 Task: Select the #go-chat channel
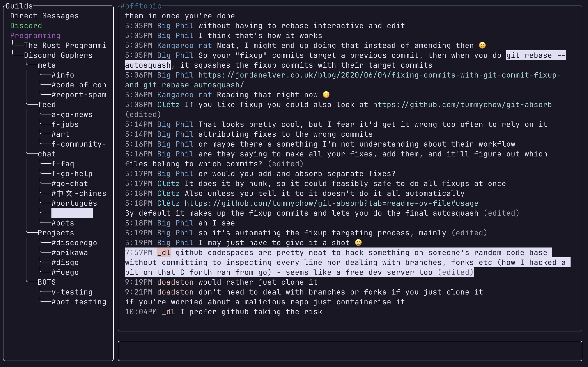pyautogui.click(x=70, y=183)
